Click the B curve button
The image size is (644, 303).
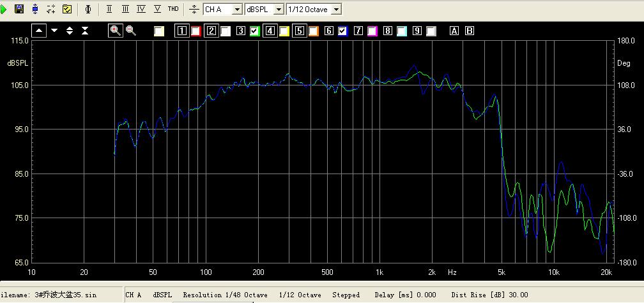470,31
